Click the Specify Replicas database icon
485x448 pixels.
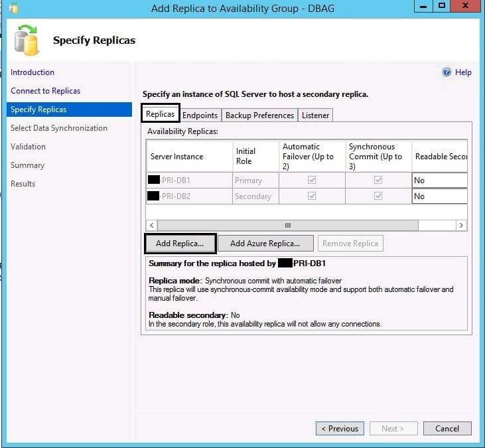click(27, 41)
